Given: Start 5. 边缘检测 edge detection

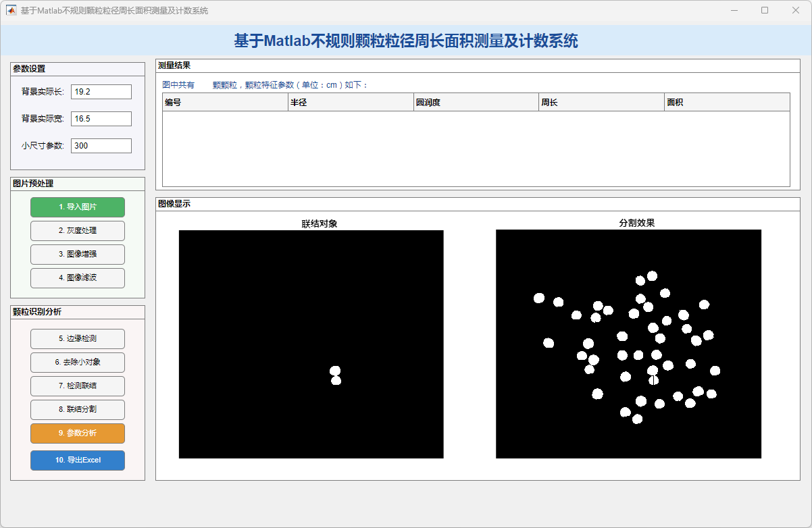Looking at the screenshot, I should (x=78, y=339).
